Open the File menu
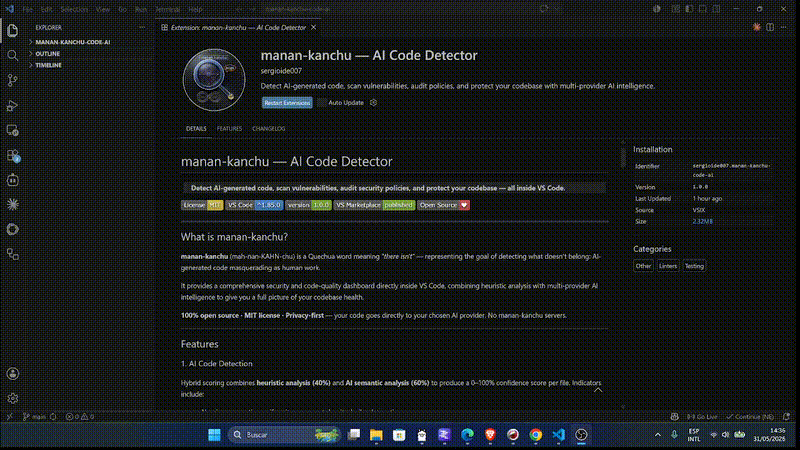800x450 pixels. (27, 9)
